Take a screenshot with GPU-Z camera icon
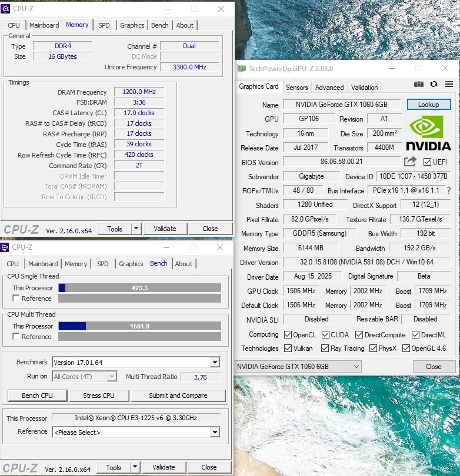Viewport: 460px width, 476px height. tap(418, 85)
